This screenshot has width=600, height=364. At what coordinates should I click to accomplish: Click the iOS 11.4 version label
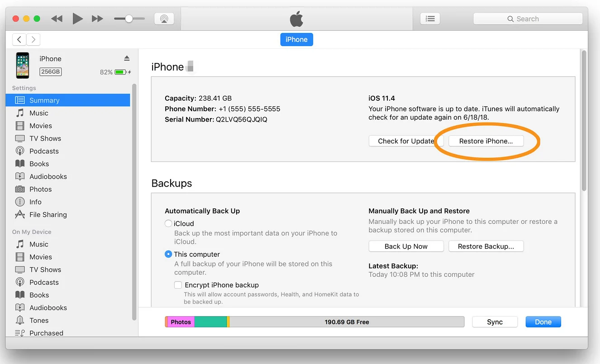(x=382, y=98)
